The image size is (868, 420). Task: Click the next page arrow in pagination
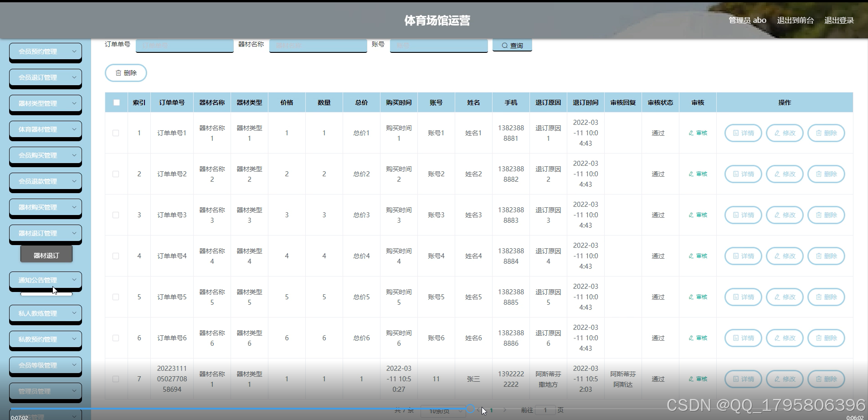(x=505, y=410)
